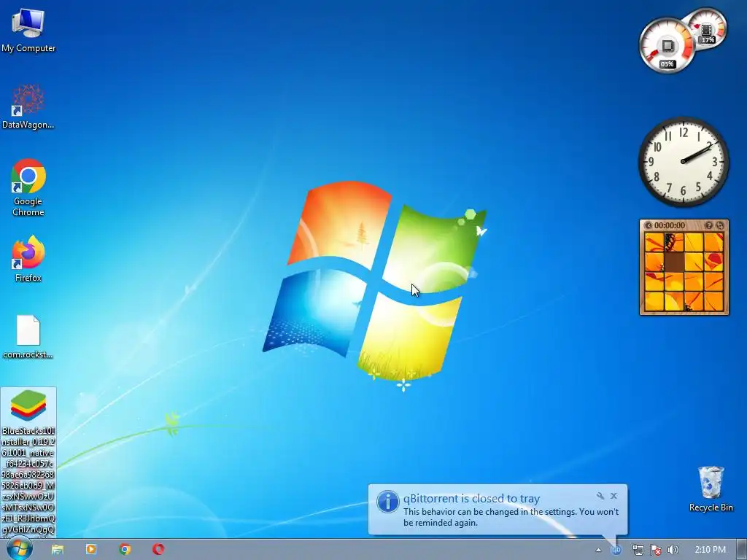Click the CPU usage meter gadget dial
This screenshot has width=747, height=560.
[667, 46]
